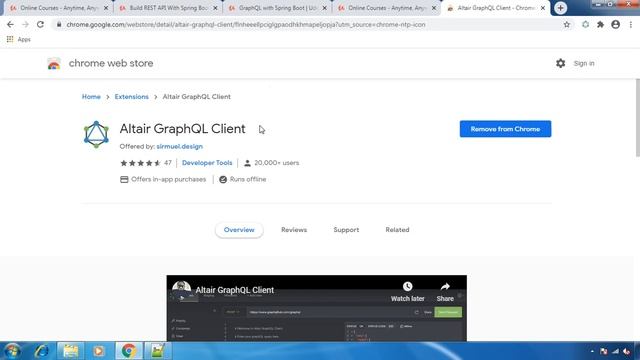This screenshot has width=640, height=360.
Task: Click the 'Runs offline' text
Action: tap(248, 179)
